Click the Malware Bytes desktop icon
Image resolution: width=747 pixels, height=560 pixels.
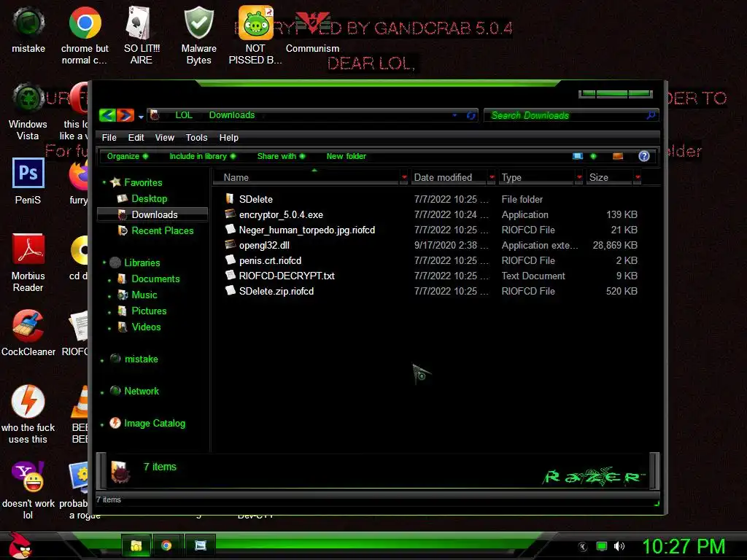198,23
